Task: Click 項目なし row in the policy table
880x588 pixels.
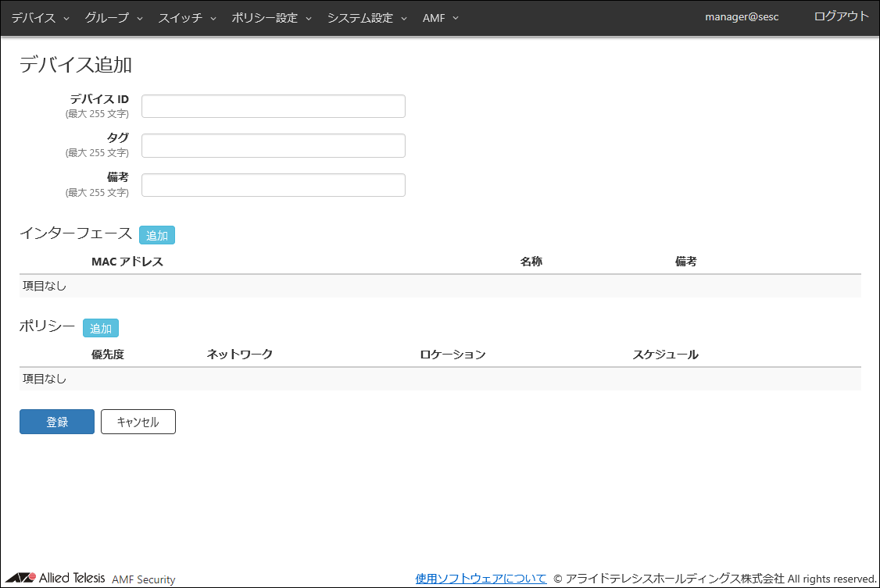Action: (x=440, y=379)
